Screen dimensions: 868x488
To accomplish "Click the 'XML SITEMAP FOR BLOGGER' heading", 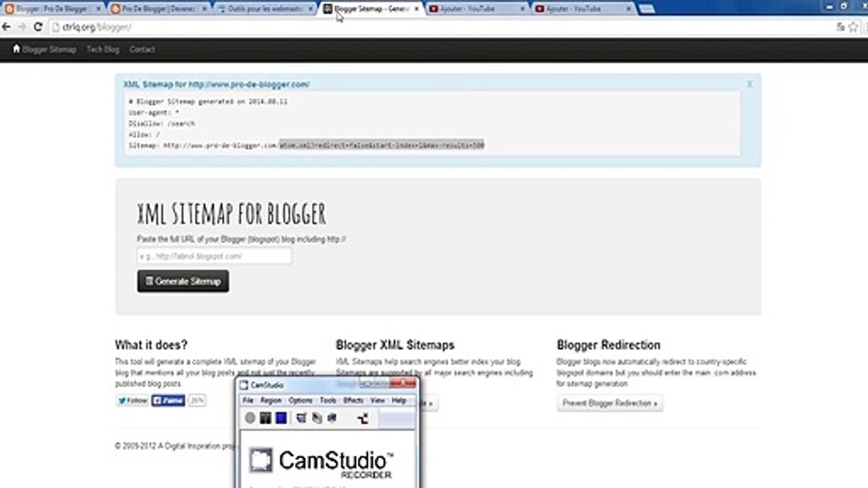I will coord(231,214).
